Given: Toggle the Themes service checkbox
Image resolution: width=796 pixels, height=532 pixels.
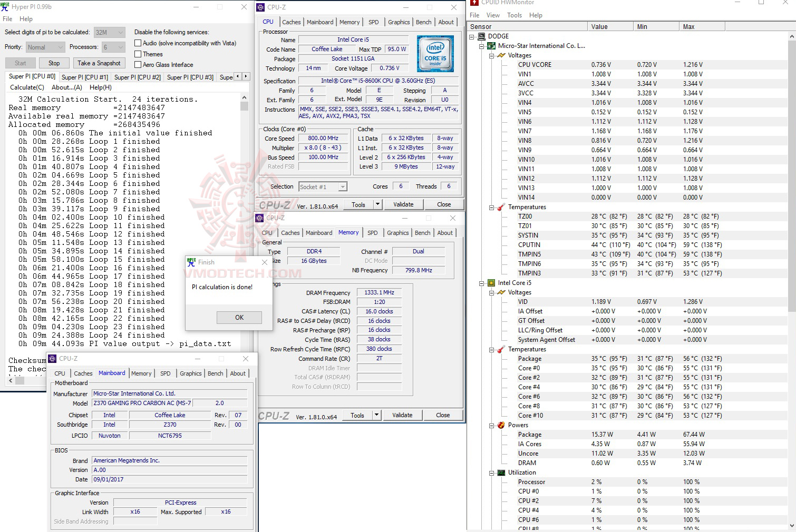Looking at the screenshot, I should click(138, 54).
